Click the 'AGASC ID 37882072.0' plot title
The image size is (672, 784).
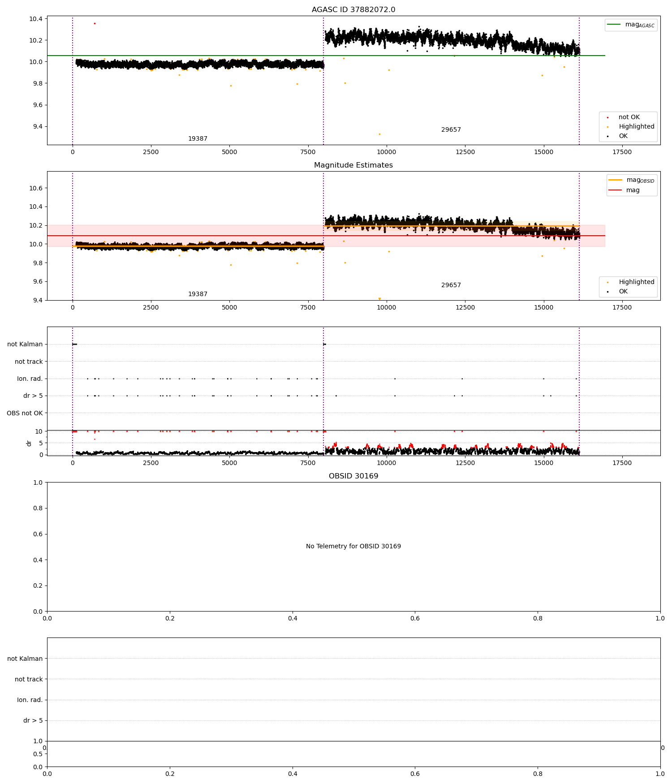click(353, 10)
